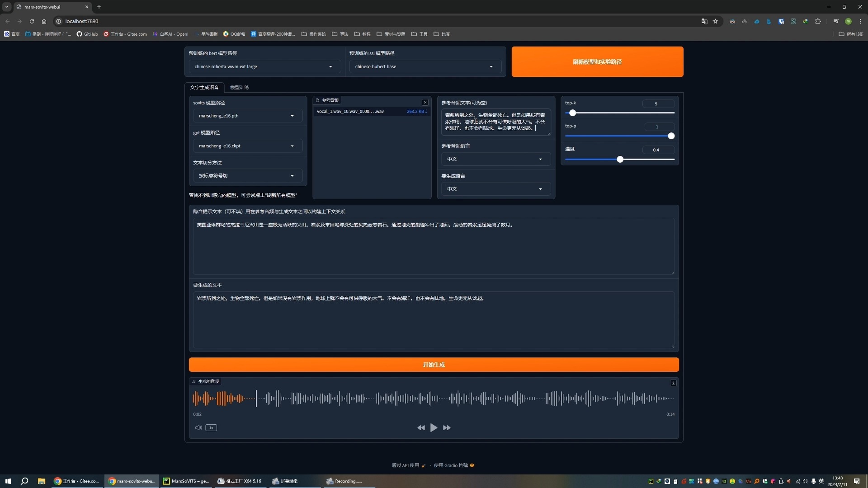
Task: Reload the browser page
Action: [32, 21]
